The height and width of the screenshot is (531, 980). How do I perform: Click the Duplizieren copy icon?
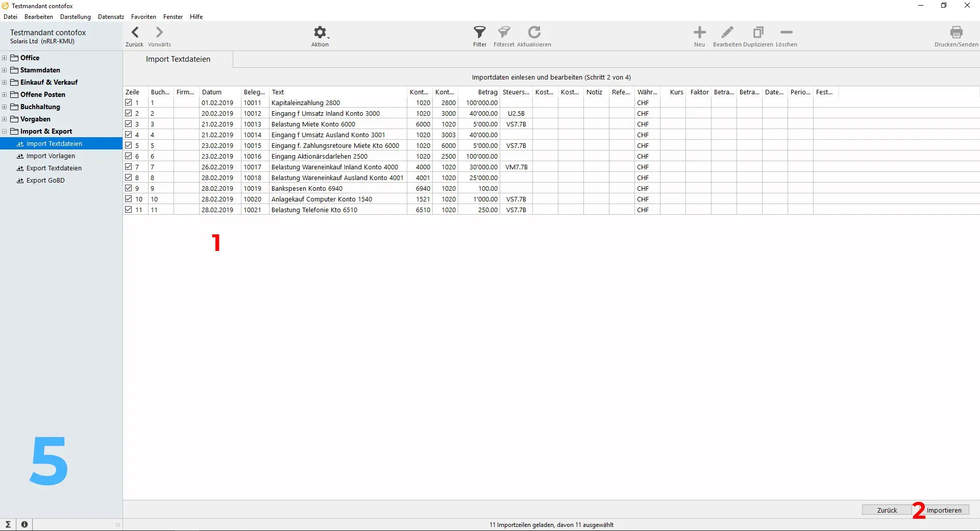coord(758,33)
